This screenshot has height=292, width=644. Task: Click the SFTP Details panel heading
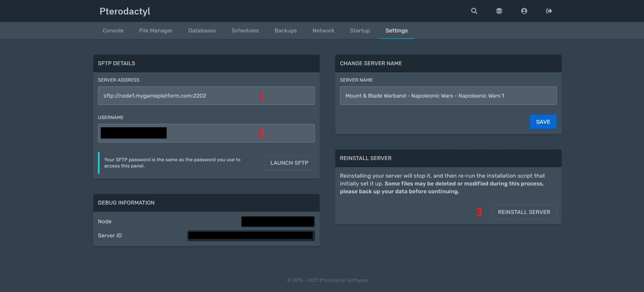pyautogui.click(x=116, y=63)
